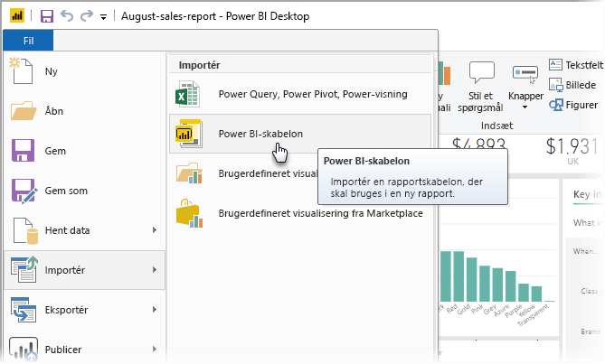This screenshot has width=605, height=364.
Task: Select Power BI-skabelon import option
Action: [x=300, y=134]
